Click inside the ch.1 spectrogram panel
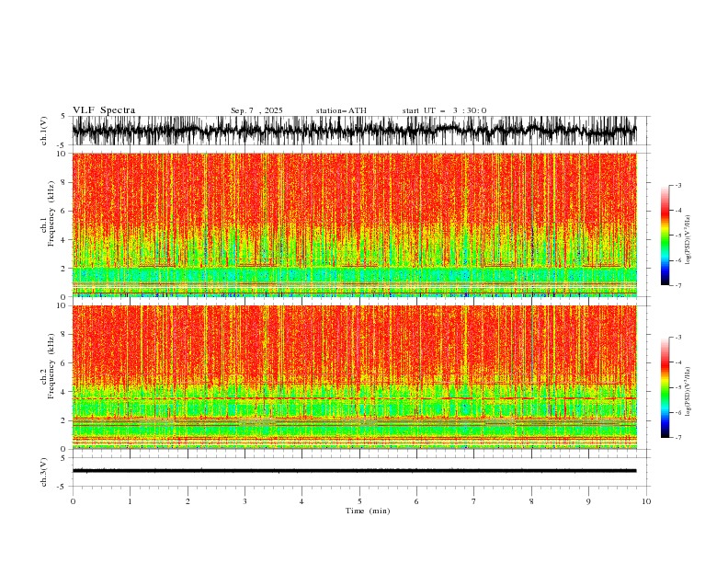This screenshot has width=728, height=563. (x=354, y=224)
